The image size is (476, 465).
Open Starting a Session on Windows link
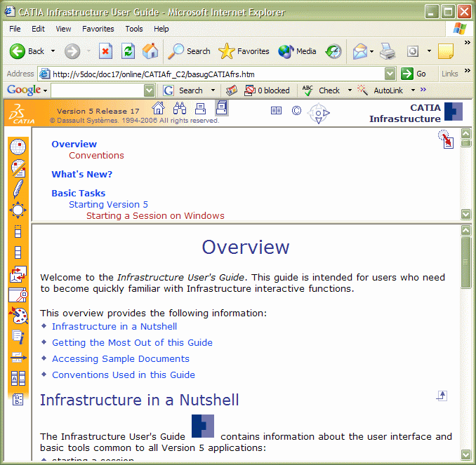point(155,215)
